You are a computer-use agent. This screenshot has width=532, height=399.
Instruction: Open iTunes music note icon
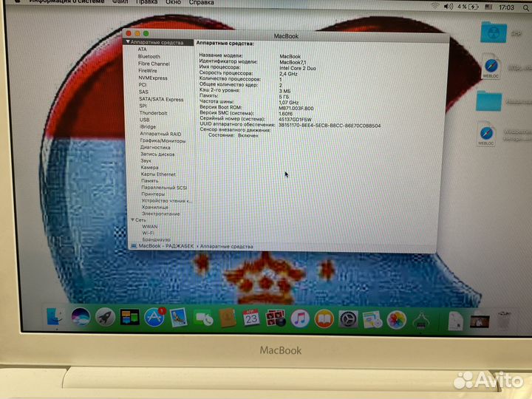tap(300, 319)
